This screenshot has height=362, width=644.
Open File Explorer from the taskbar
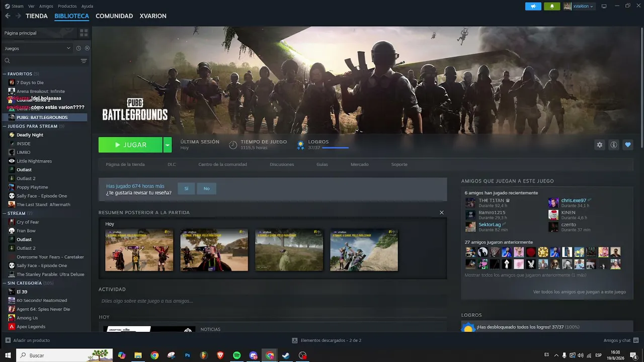[x=138, y=355]
